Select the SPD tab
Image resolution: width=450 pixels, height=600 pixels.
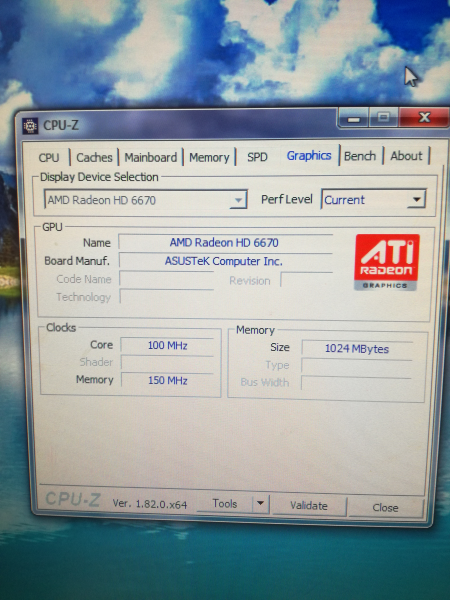pyautogui.click(x=257, y=157)
